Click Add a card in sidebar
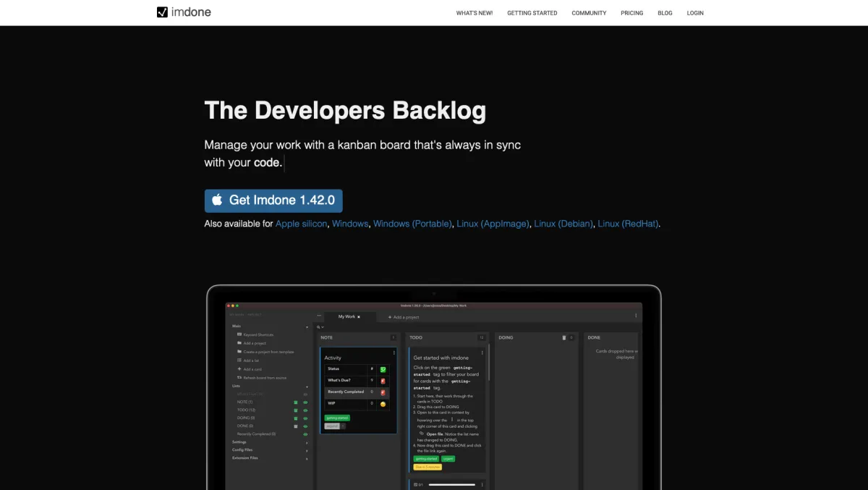The height and width of the screenshot is (490, 868). pyautogui.click(x=249, y=369)
